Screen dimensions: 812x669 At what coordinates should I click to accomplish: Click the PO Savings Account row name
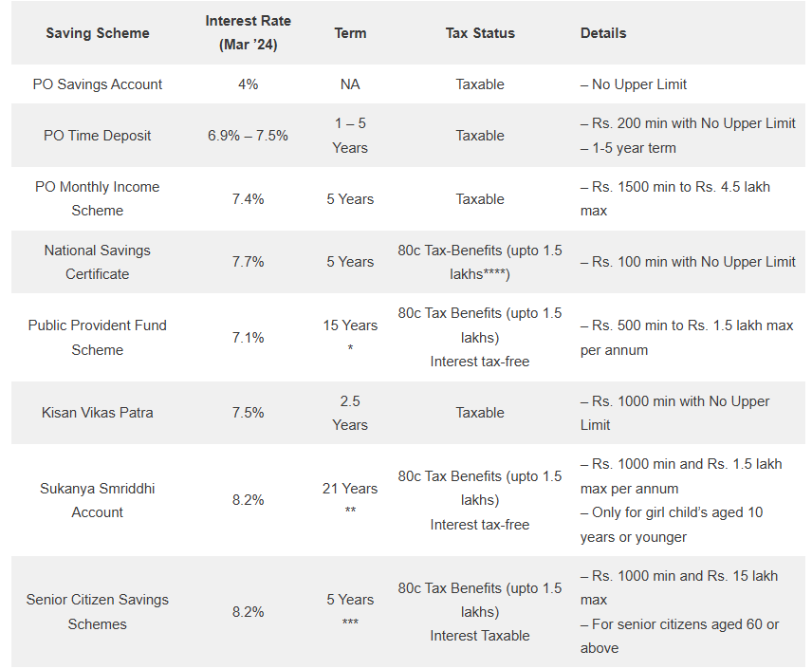[x=98, y=84]
